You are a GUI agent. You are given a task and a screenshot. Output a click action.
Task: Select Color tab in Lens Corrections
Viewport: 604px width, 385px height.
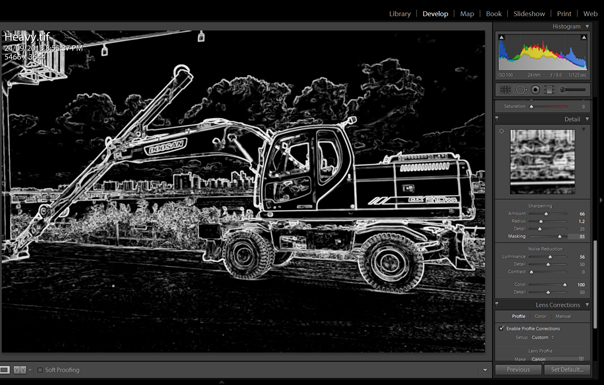tap(540, 316)
